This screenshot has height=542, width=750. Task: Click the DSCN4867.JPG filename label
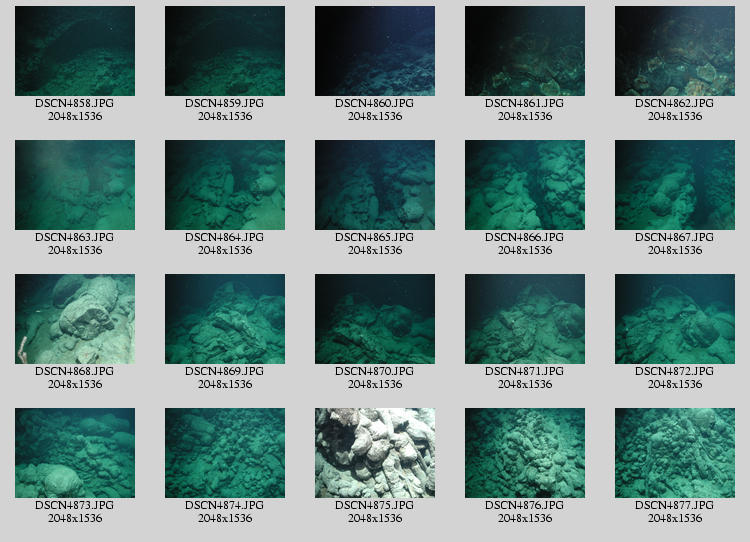(x=675, y=237)
